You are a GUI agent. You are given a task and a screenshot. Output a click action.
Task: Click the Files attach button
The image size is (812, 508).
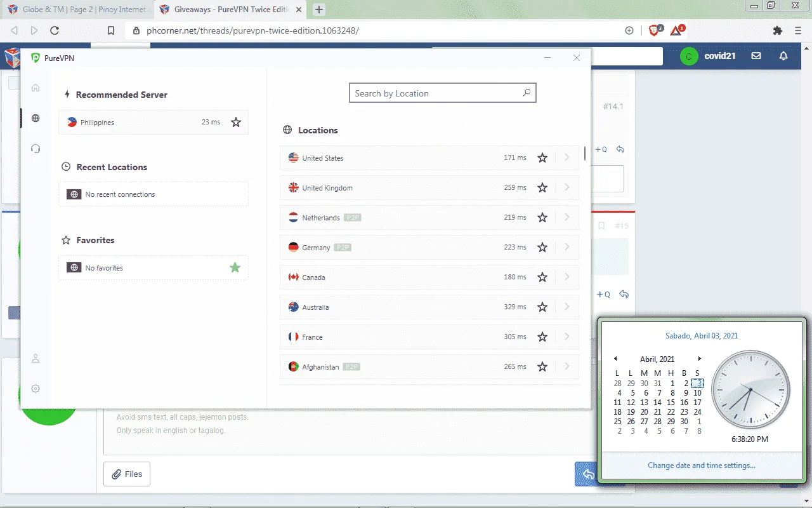(127, 474)
